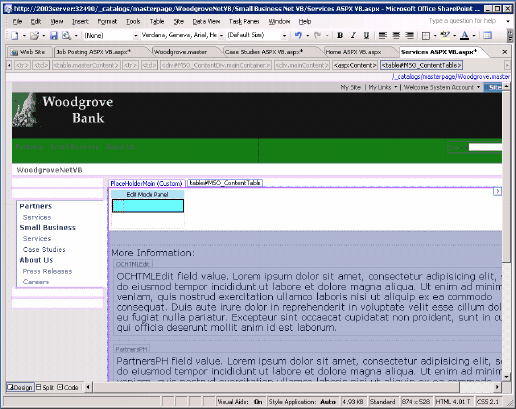Click the Borders icon

pos(426,35)
